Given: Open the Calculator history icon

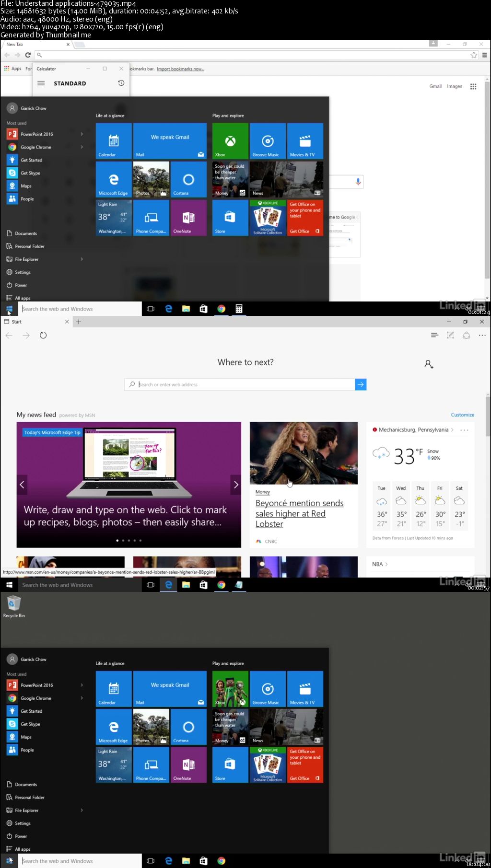Looking at the screenshot, I should [121, 83].
